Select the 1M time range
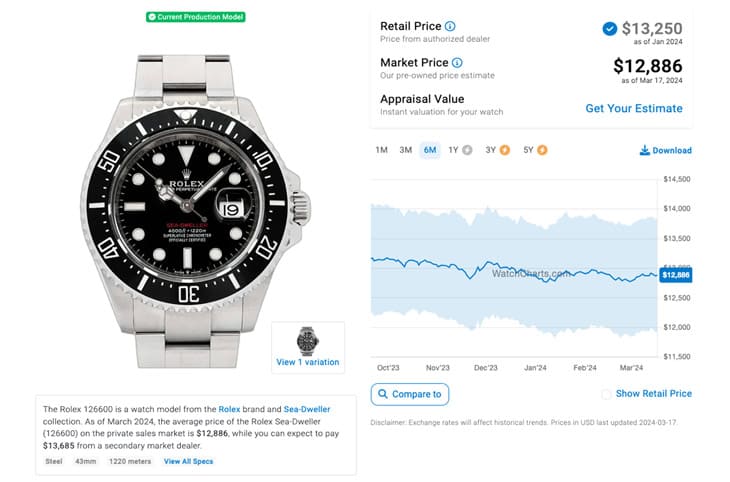Screen dimensions: 730x482 pos(381,150)
